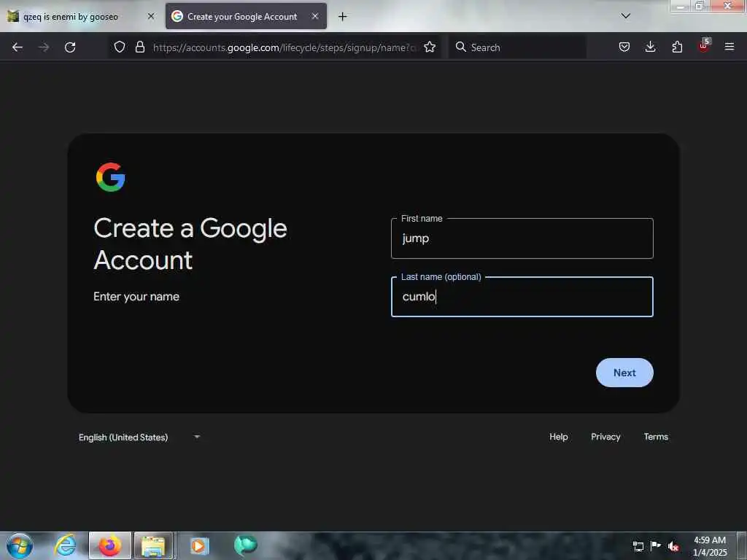Open the Privacy link

point(605,437)
